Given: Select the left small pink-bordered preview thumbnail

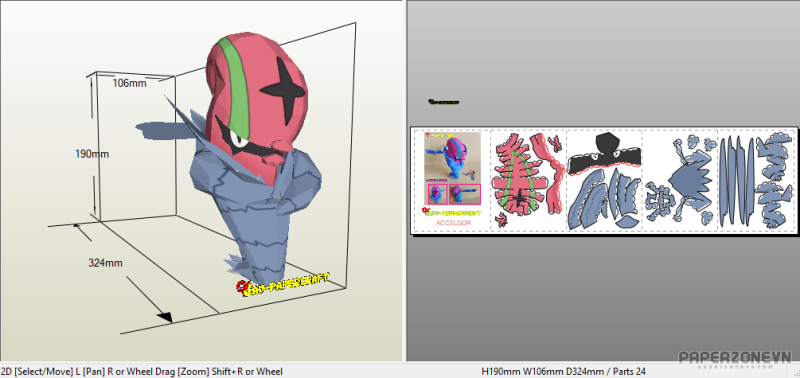Looking at the screenshot, I should (x=437, y=194).
